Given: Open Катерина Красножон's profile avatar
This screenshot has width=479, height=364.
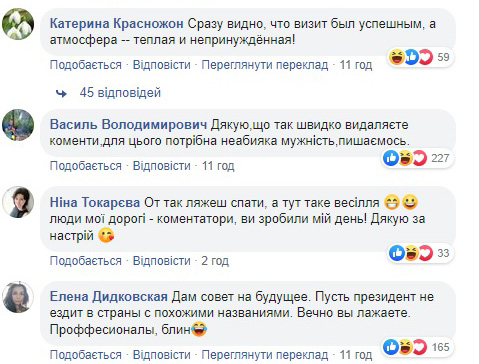Looking at the screenshot, I should click(x=18, y=24).
